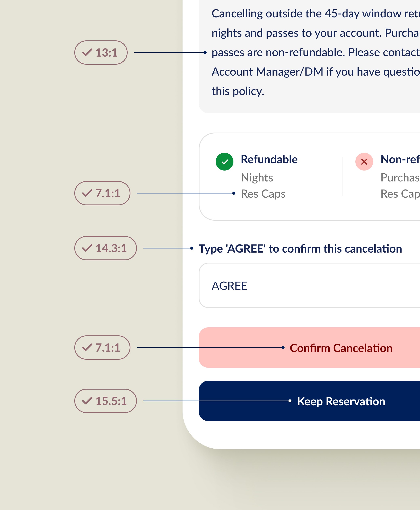Select the 7.1:1 badge next to Res Caps
The height and width of the screenshot is (510, 420).
[x=102, y=193]
